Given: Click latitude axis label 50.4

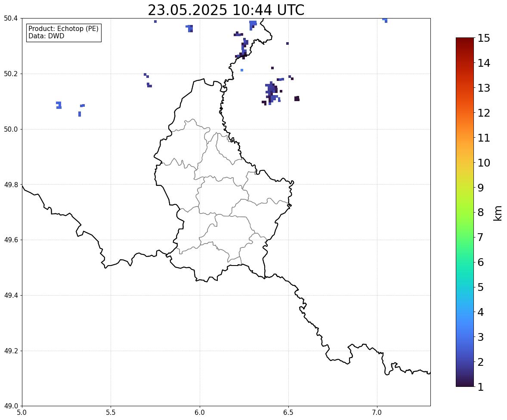Looking at the screenshot, I should (11, 19).
